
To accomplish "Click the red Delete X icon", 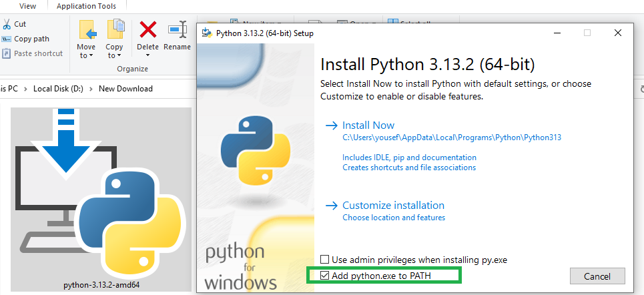I will click(147, 29).
